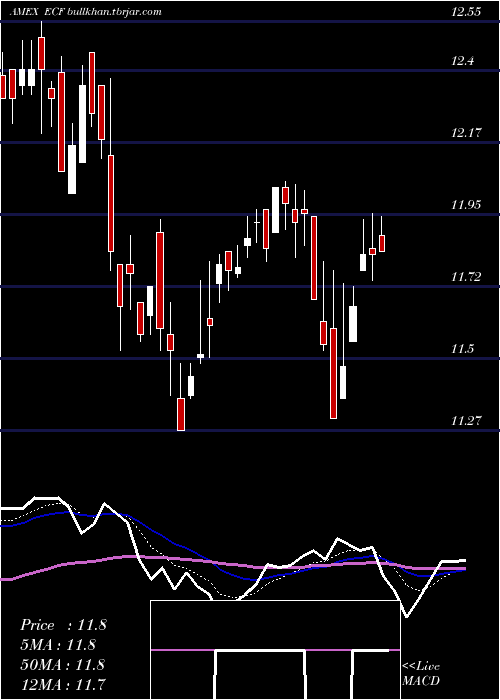
Task: Click the '<<Live MACD' label
Action: pyautogui.click(x=421, y=674)
